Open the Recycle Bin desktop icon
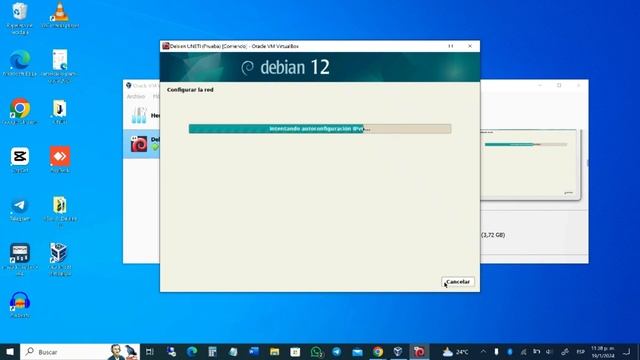The image size is (640, 360). 20,18
